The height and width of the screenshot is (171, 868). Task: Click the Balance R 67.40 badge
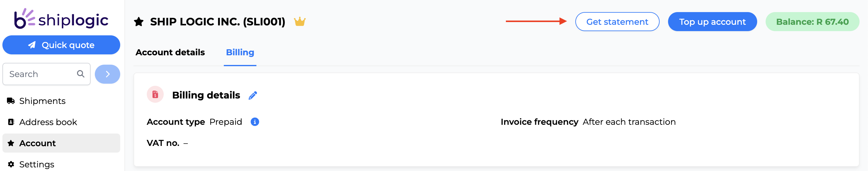812,21
